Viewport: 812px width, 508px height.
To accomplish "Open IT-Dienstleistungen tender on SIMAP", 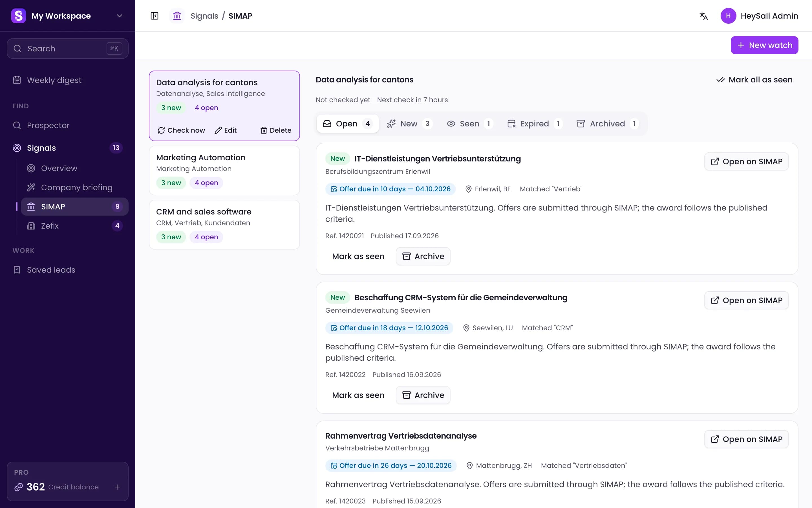I will pos(747,162).
